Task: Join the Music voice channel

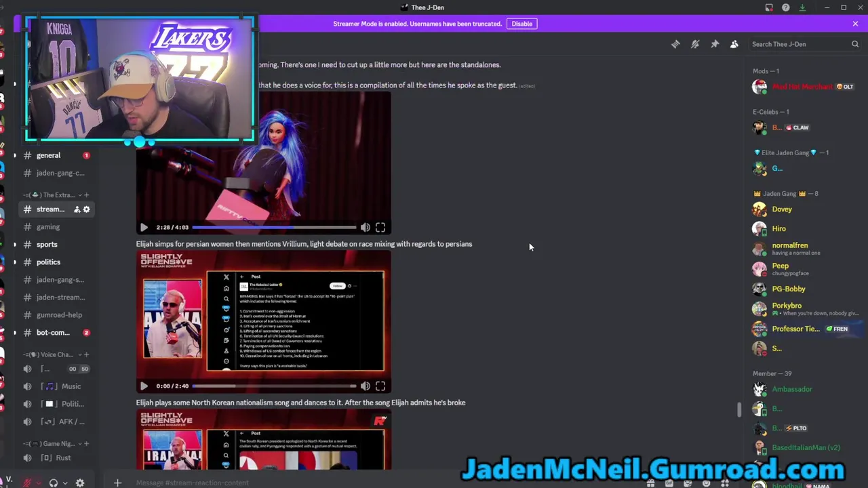Action: point(56,386)
